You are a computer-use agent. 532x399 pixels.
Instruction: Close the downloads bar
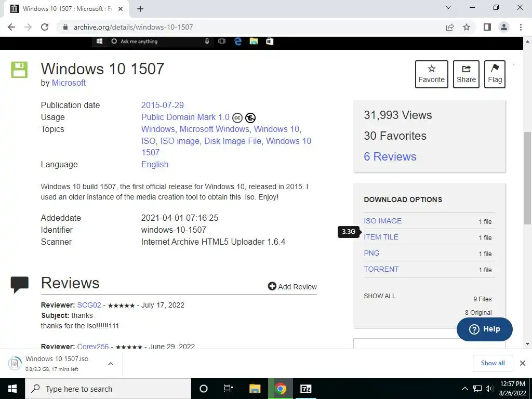pos(523,363)
